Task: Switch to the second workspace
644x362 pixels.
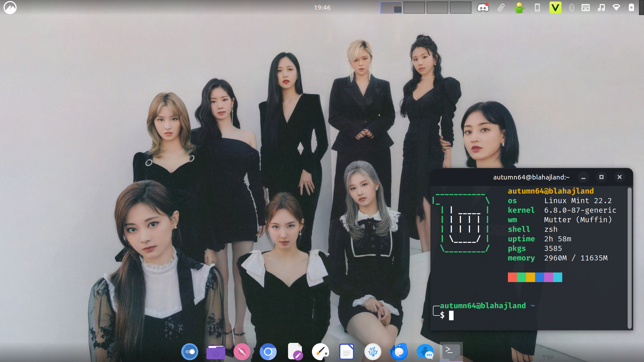Action: click(414, 8)
